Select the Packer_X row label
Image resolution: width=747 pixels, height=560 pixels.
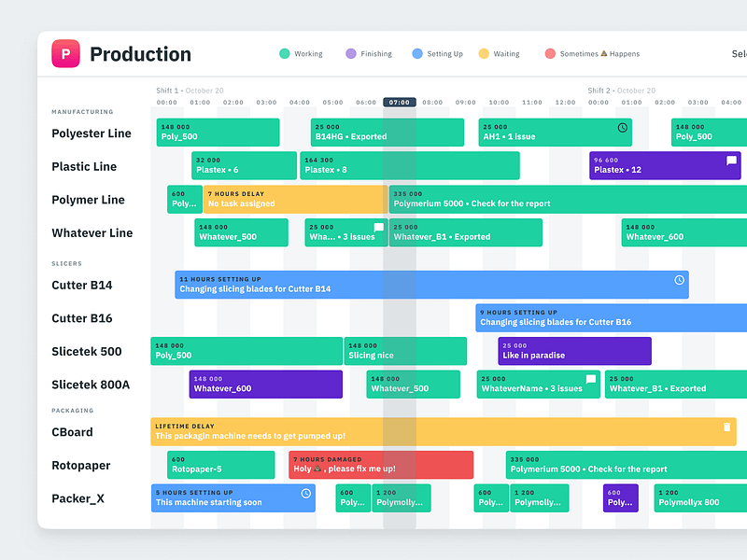78,498
